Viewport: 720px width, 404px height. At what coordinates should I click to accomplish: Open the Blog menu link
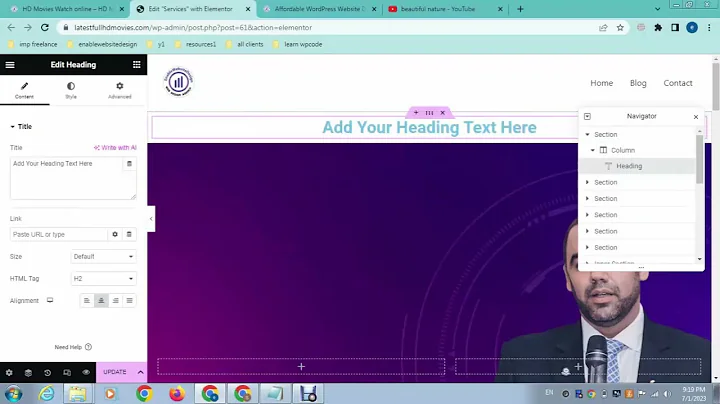pos(638,83)
